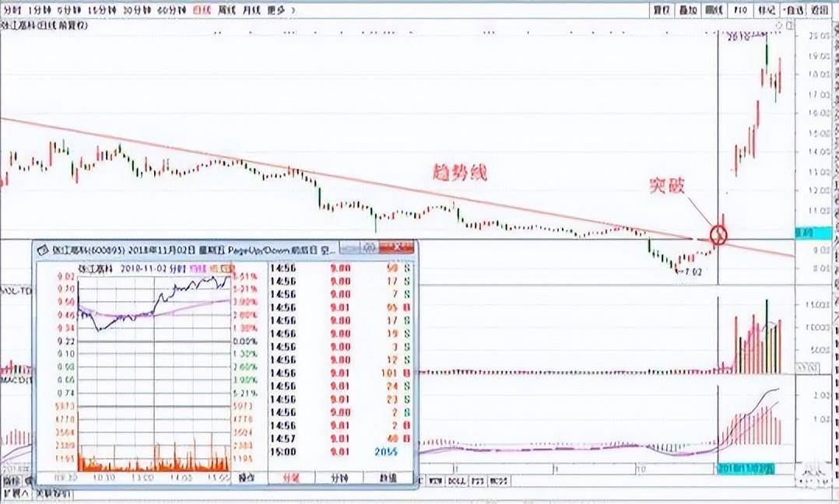Click the 返回 back button
The width and height of the screenshot is (839, 504).
click(x=820, y=9)
